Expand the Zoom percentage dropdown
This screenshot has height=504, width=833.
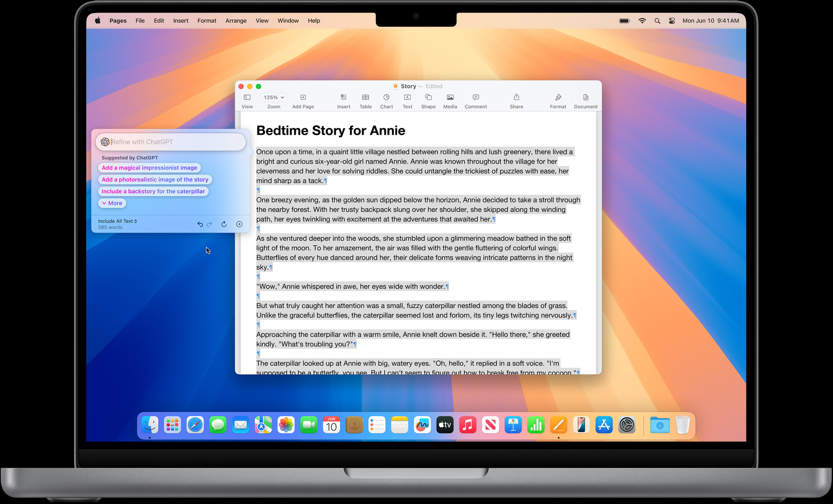coord(274,98)
